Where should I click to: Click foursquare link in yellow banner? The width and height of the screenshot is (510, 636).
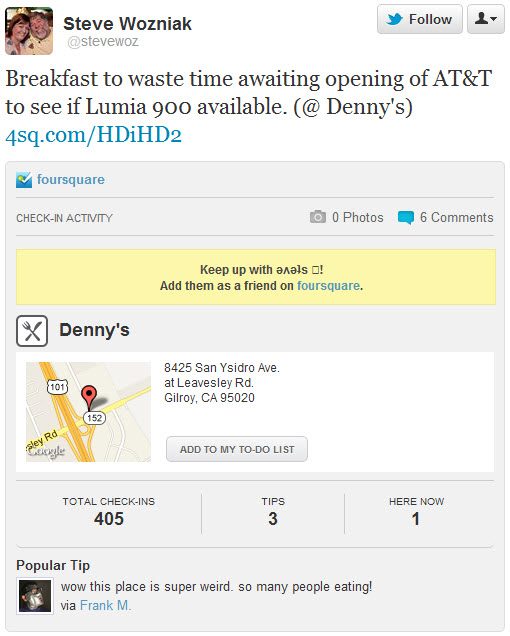click(328, 286)
